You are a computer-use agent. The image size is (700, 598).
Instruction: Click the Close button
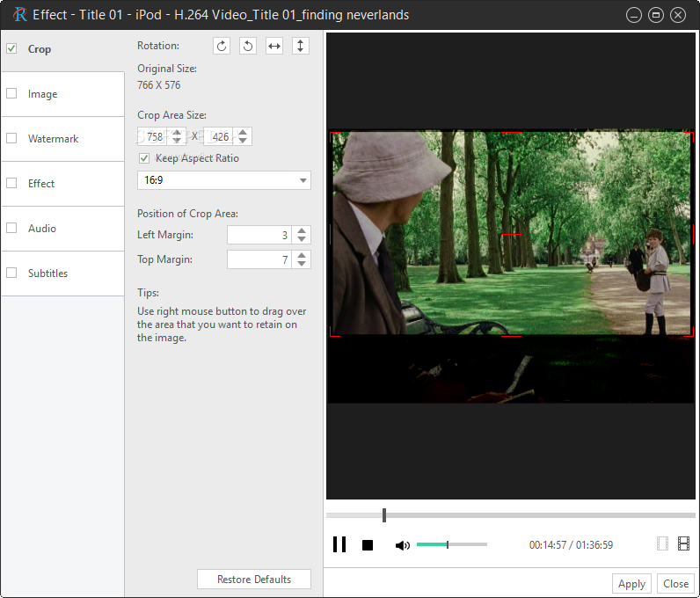coord(675,584)
